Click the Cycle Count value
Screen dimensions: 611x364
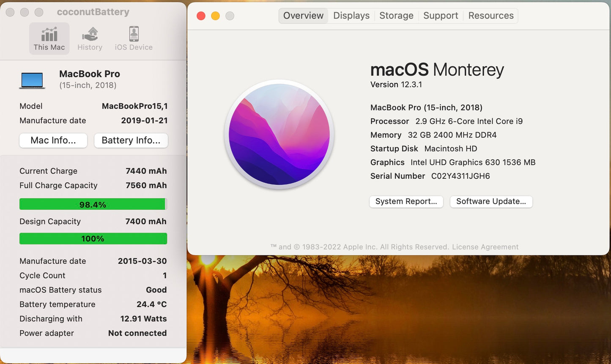164,275
